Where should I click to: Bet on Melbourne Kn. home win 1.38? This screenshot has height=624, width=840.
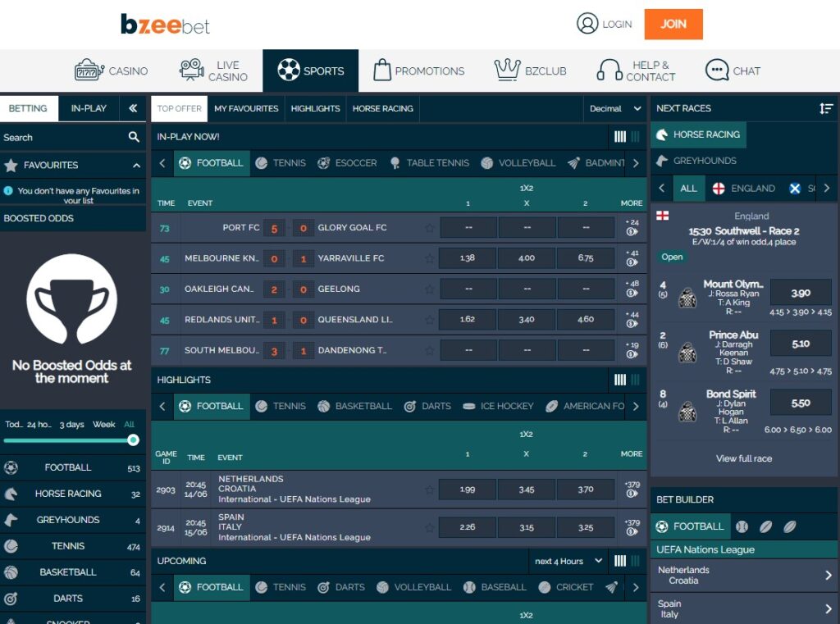click(468, 258)
